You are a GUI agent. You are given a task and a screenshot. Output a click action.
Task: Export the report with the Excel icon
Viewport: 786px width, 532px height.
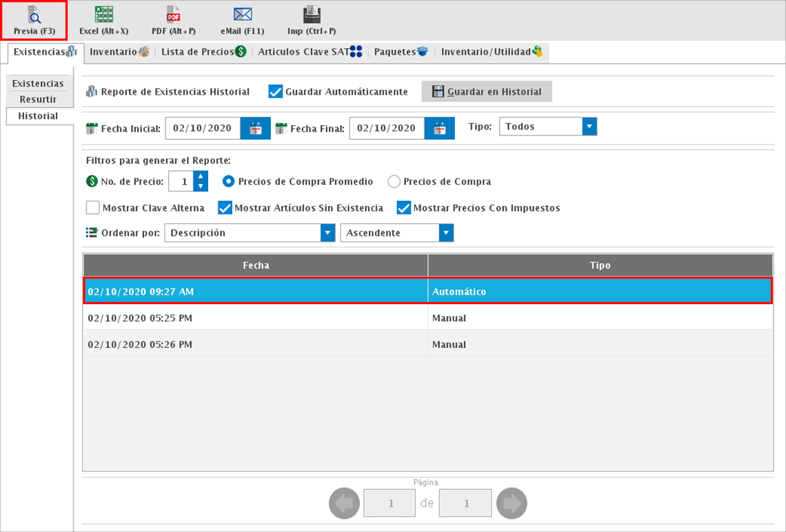(103, 20)
